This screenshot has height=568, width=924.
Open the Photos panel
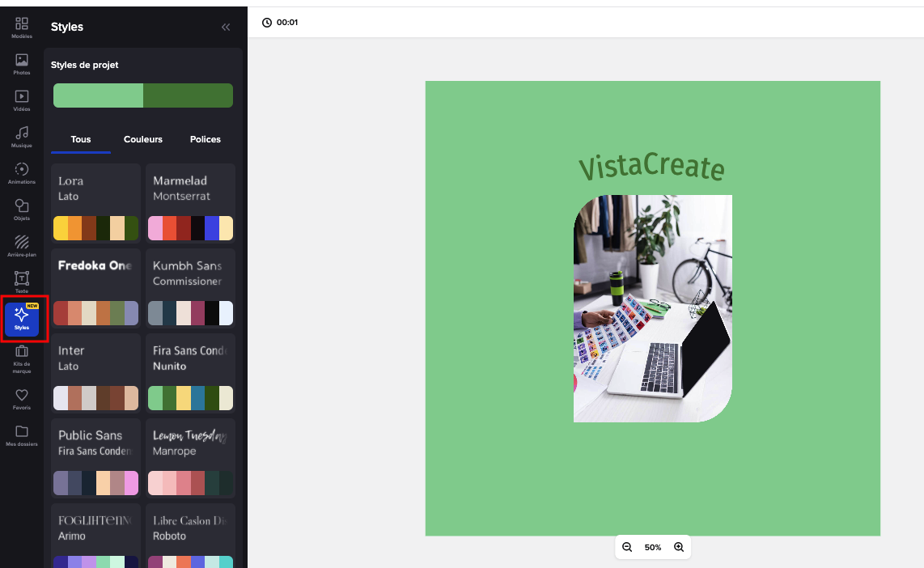[22, 64]
